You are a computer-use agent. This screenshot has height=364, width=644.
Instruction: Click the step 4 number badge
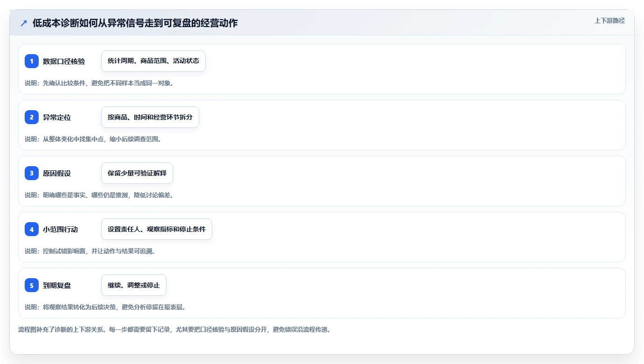[x=32, y=229]
